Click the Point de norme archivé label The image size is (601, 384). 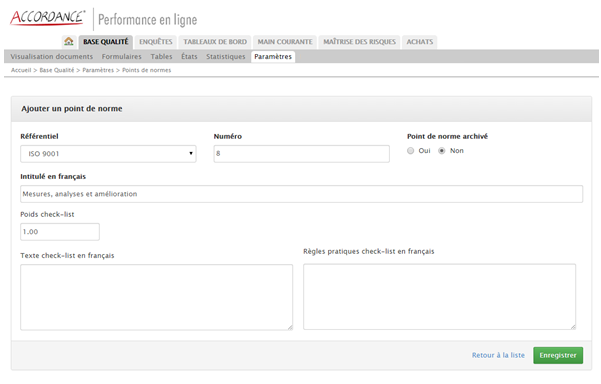click(x=447, y=136)
